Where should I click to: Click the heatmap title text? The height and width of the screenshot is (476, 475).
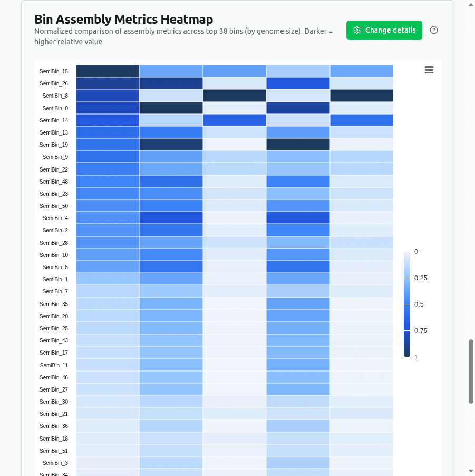123,19
